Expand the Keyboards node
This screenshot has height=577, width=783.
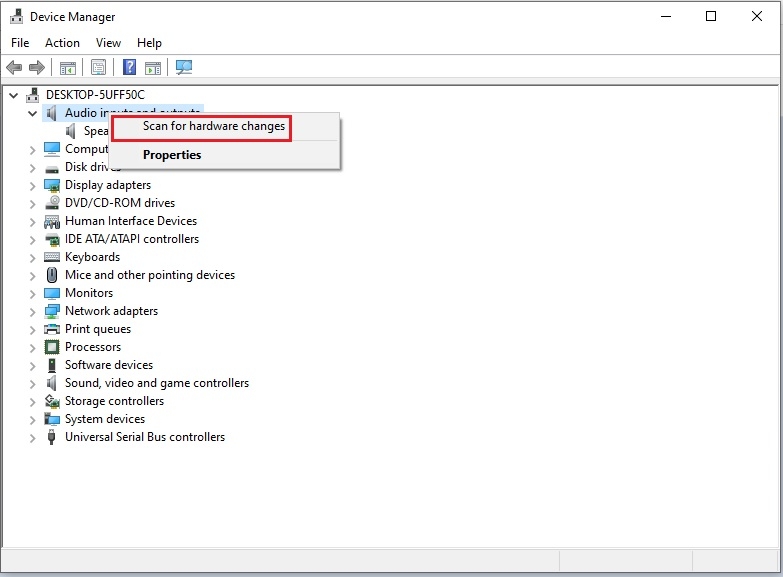click(32, 258)
